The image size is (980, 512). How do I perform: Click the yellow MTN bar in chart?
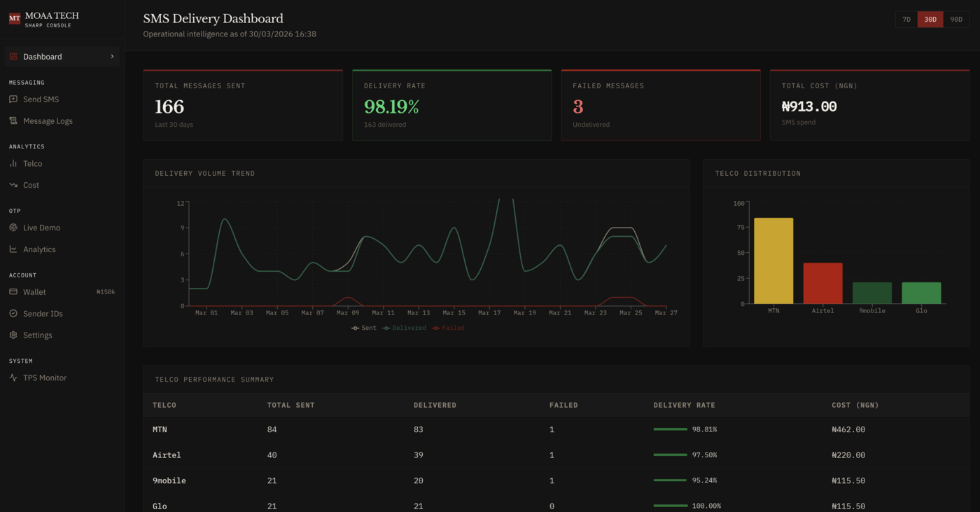point(773,261)
